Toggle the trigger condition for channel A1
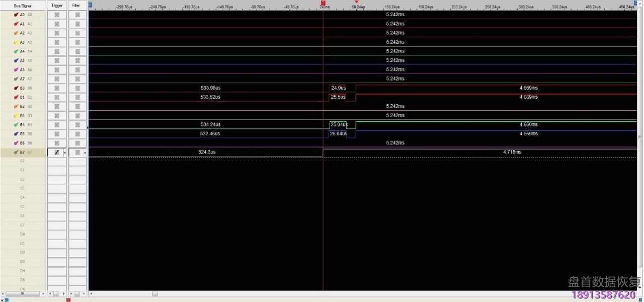 point(57,24)
